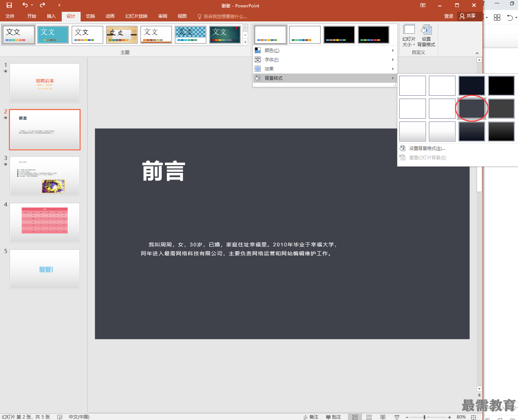518x420 pixels.
Task: Toggle the 备注 notes pane
Action: click(x=311, y=417)
